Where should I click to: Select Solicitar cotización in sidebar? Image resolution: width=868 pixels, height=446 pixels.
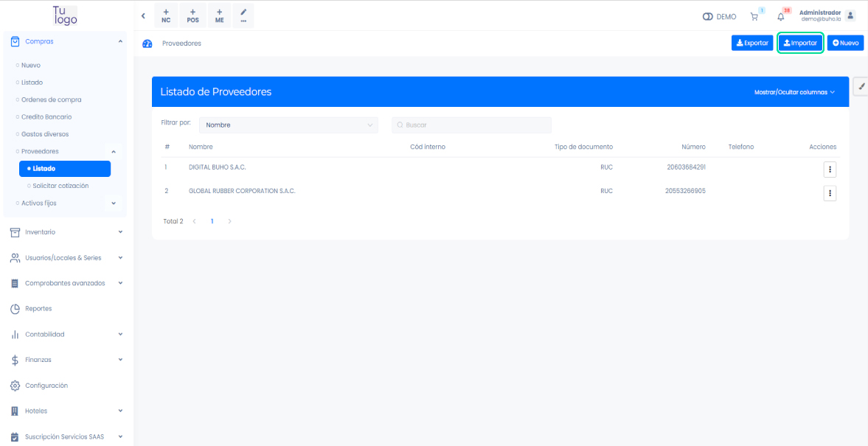pos(60,186)
